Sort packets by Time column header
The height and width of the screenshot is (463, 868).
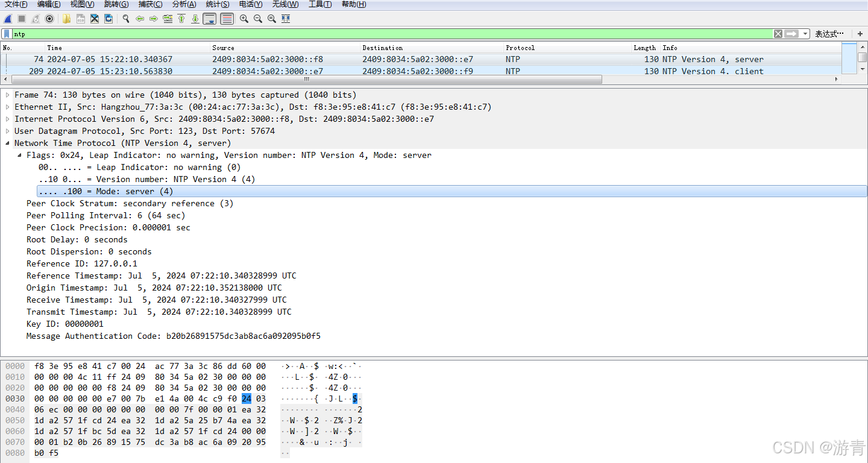pos(127,48)
